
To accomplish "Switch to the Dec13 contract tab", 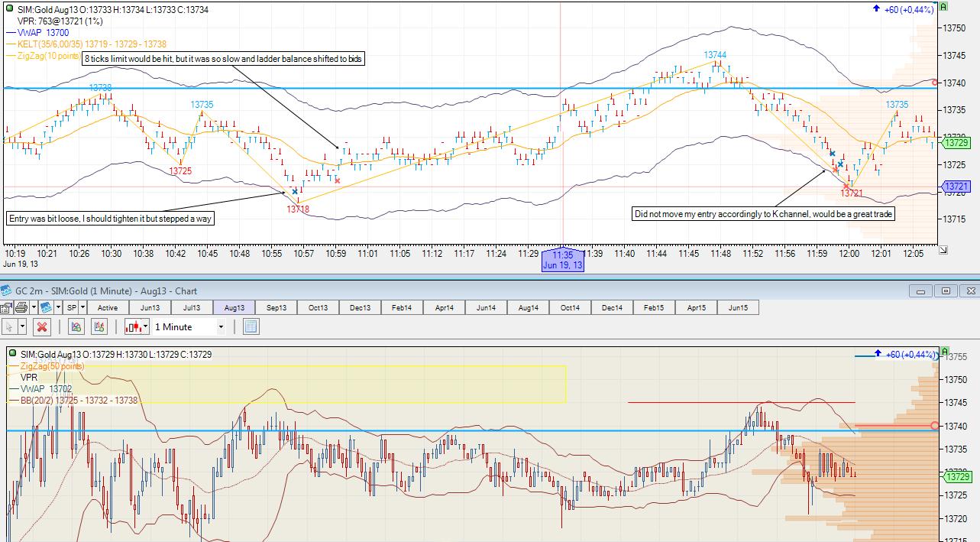I will click(x=360, y=307).
